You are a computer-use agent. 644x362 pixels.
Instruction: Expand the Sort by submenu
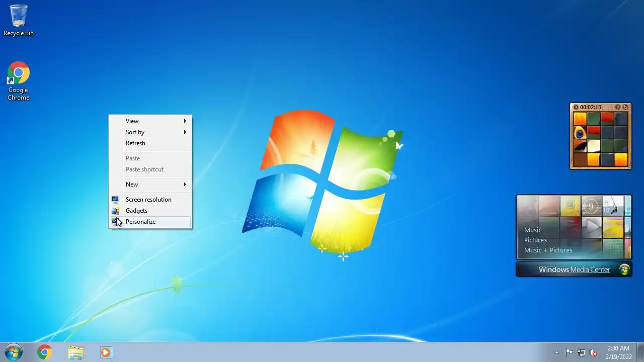click(150, 132)
